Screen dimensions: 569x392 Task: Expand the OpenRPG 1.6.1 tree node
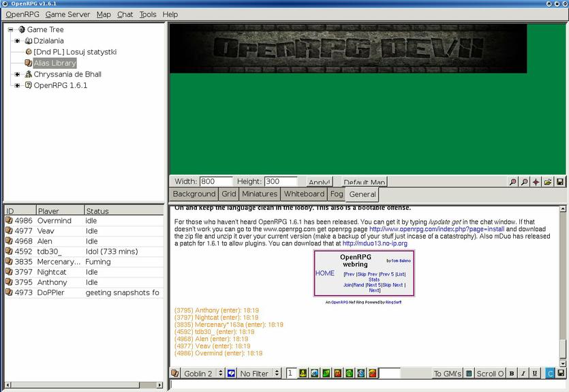click(17, 85)
